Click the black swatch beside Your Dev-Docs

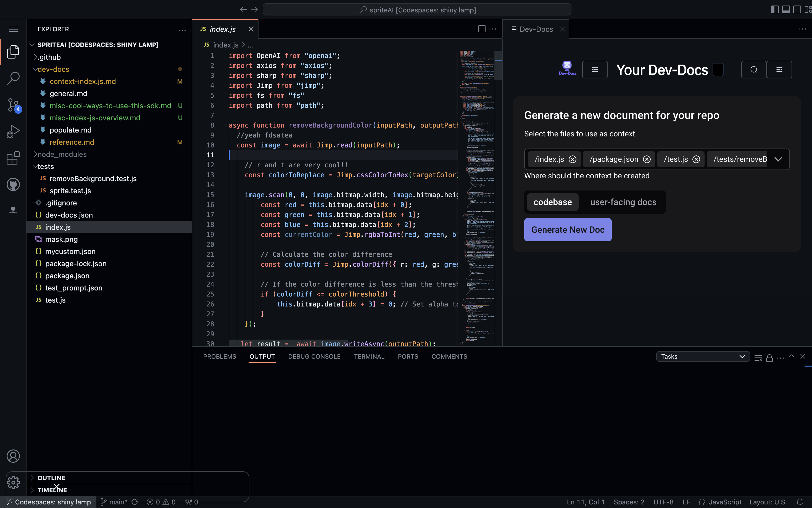click(718, 70)
